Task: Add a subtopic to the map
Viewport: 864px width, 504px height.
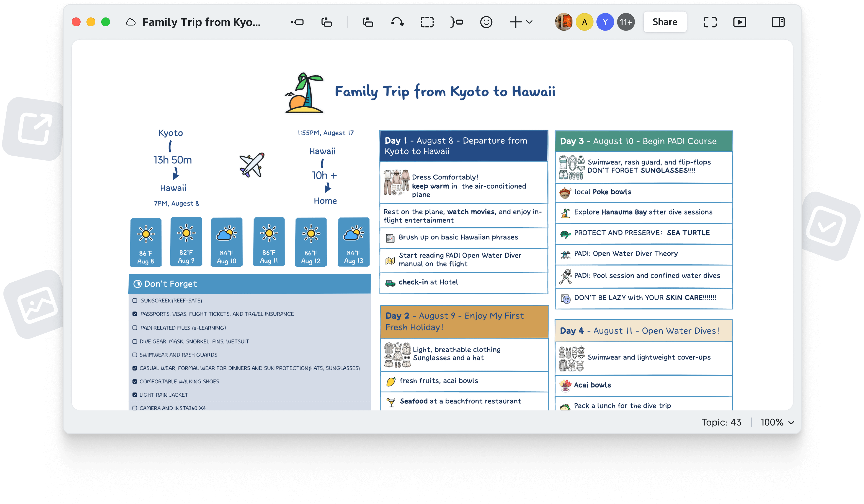Action: click(x=326, y=22)
